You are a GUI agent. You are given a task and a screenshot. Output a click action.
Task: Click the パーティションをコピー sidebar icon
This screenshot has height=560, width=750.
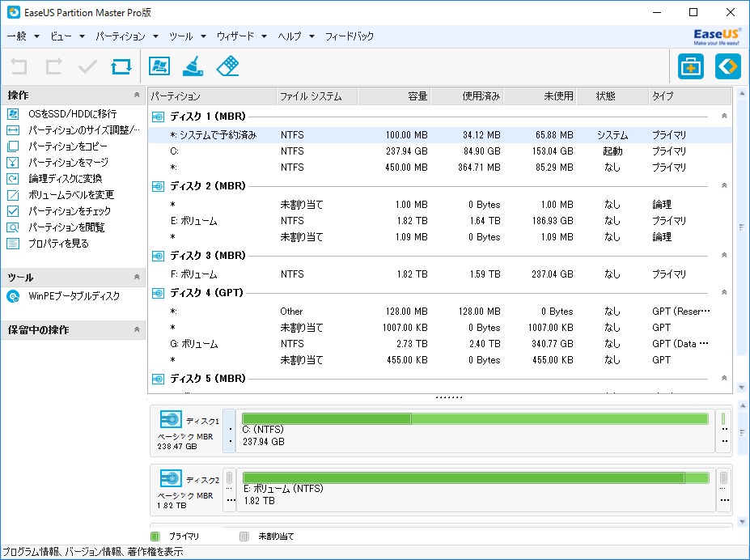[x=13, y=146]
